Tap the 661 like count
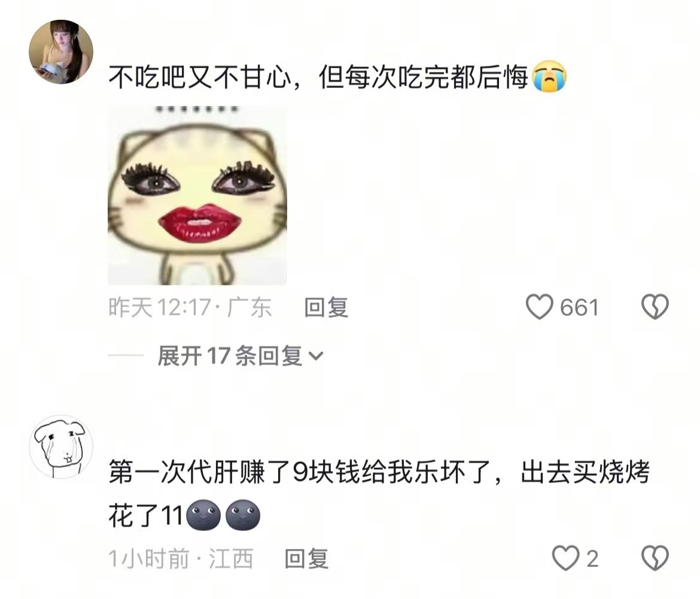Screen dimensions: 700x599 tap(579, 308)
